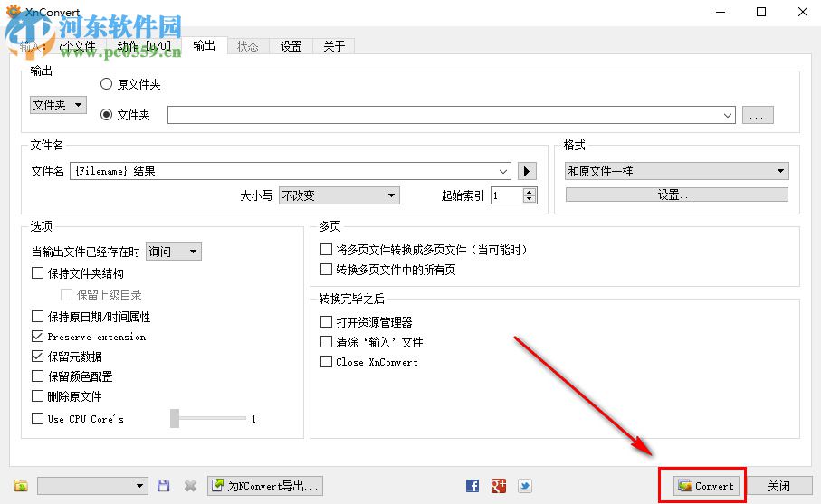Expand the {Filename}_结果 filename dropdown
This screenshot has height=504, width=821.
click(x=502, y=171)
